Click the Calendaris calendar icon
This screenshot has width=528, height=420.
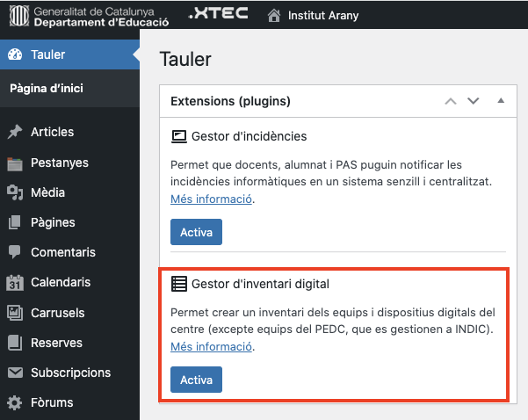tap(15, 283)
